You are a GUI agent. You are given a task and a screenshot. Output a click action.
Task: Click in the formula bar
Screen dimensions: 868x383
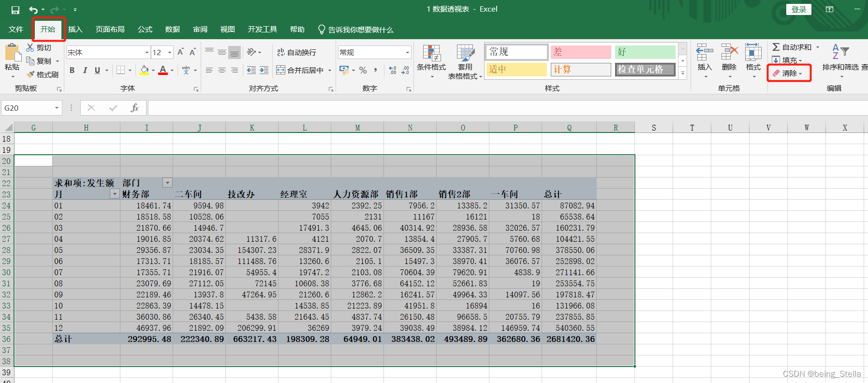point(507,108)
